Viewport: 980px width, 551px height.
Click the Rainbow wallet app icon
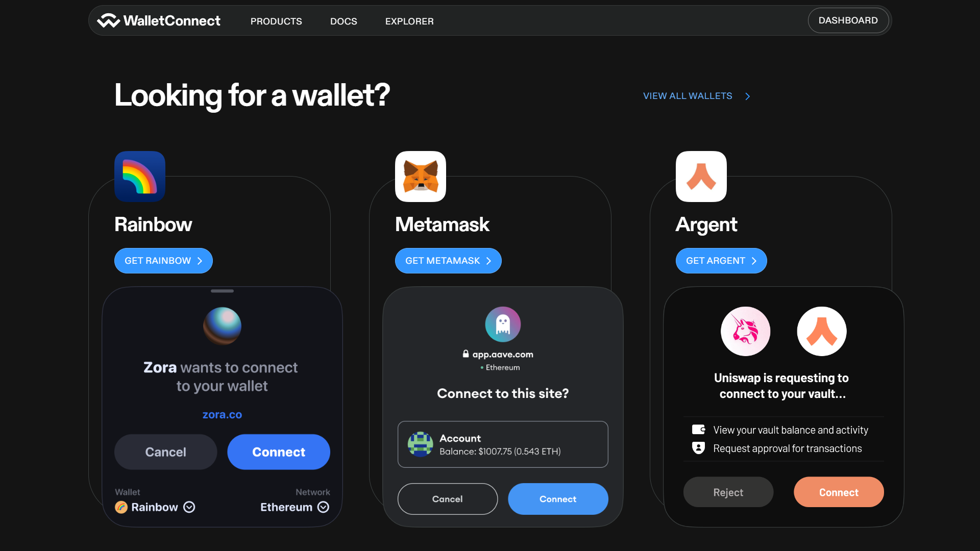[x=140, y=177]
